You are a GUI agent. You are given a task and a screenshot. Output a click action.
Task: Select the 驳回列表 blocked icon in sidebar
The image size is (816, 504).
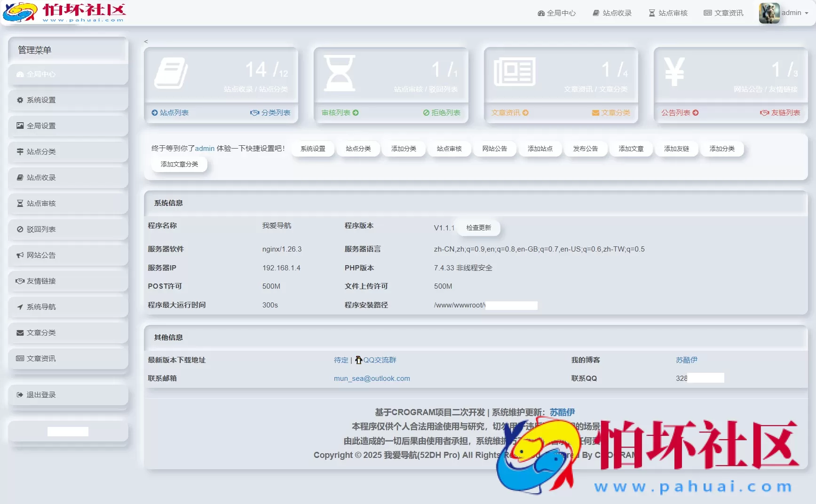point(19,229)
